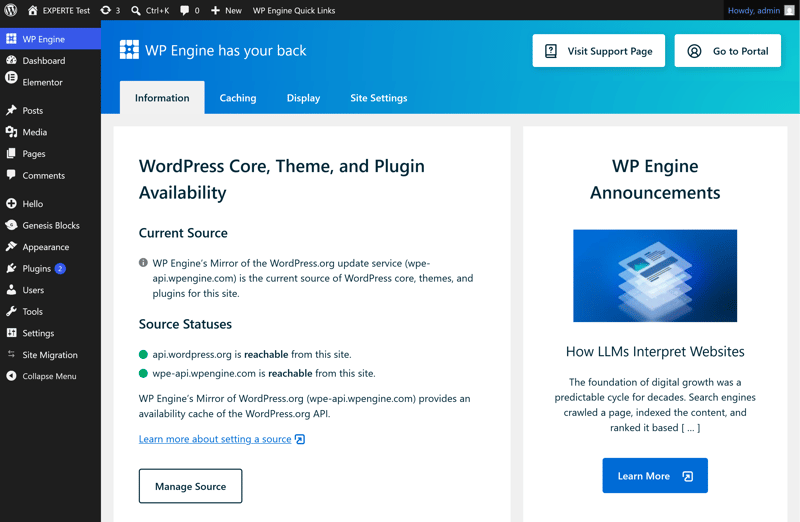The width and height of the screenshot is (800, 522).
Task: Open Ctrl+K search magnifier
Action: tap(136, 10)
